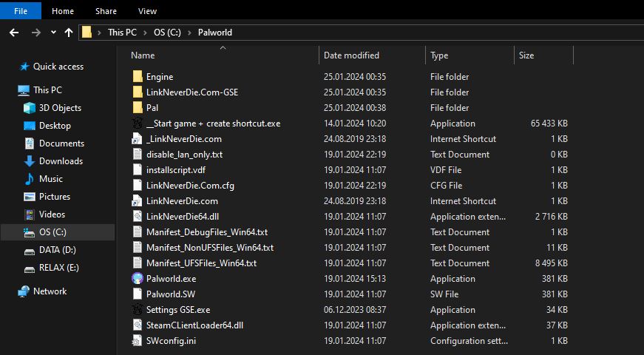The image size is (644, 355).
Task: Select the 3D Objects sidebar icon
Action: (30, 108)
